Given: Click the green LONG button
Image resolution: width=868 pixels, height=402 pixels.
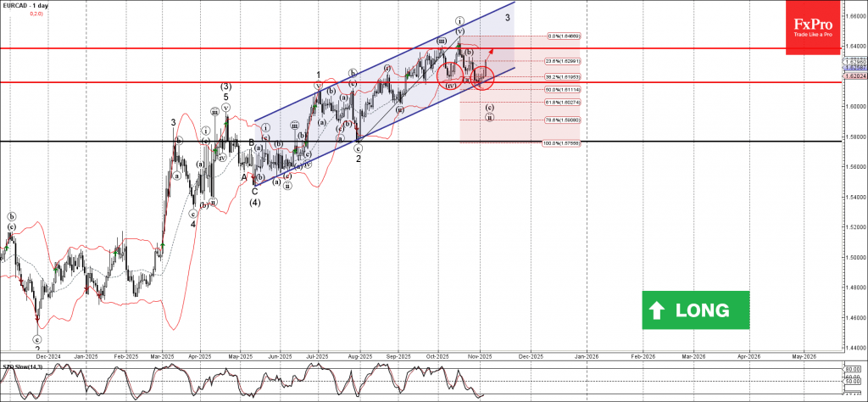Looking at the screenshot, I should point(695,310).
